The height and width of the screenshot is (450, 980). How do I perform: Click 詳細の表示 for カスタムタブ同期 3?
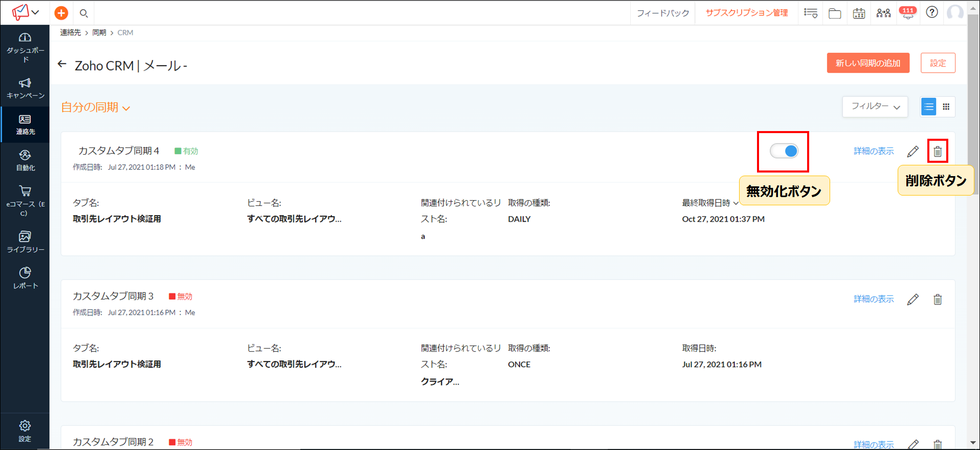(x=874, y=299)
